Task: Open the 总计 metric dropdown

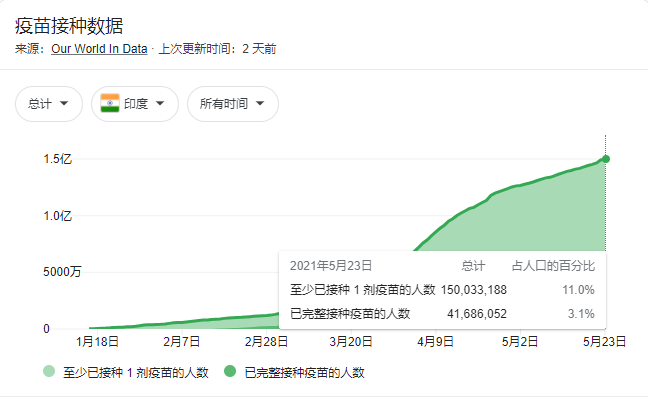Action: pos(49,104)
